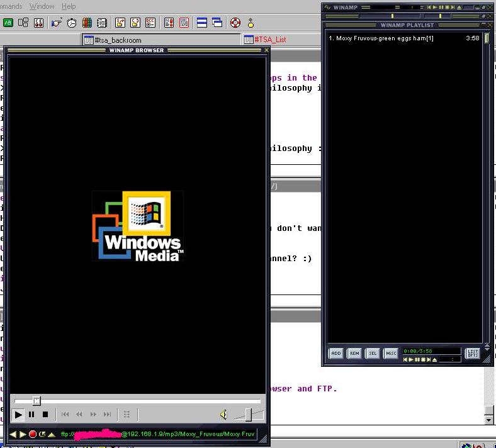The width and height of the screenshot is (496, 448).
Task: Go back with Winamp Browser left arrow
Action: 13,434
